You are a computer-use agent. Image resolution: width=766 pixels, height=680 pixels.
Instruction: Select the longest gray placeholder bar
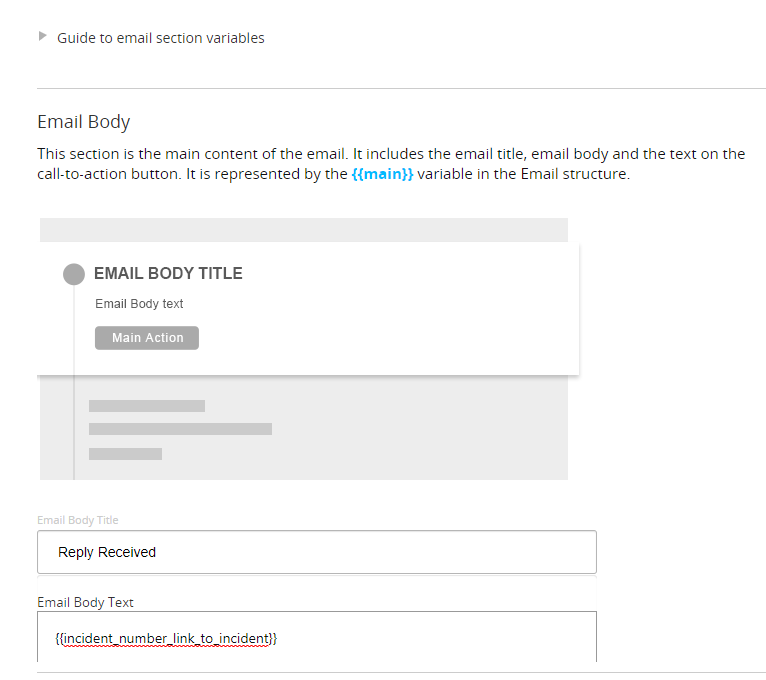[180, 429]
